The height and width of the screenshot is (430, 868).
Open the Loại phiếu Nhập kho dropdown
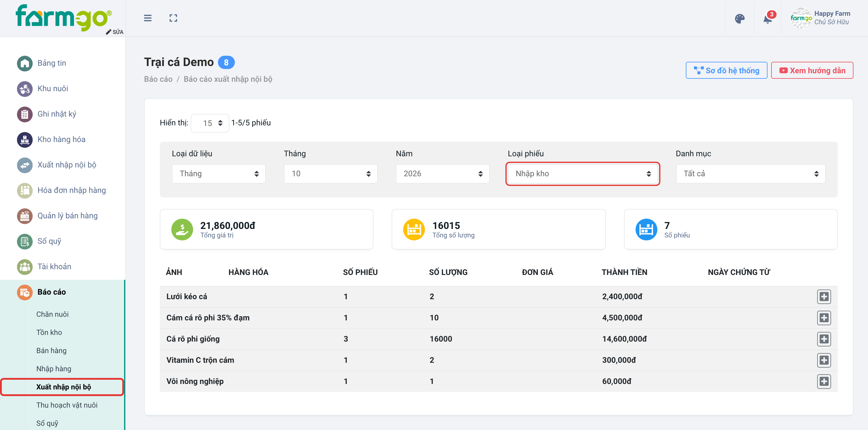point(583,174)
